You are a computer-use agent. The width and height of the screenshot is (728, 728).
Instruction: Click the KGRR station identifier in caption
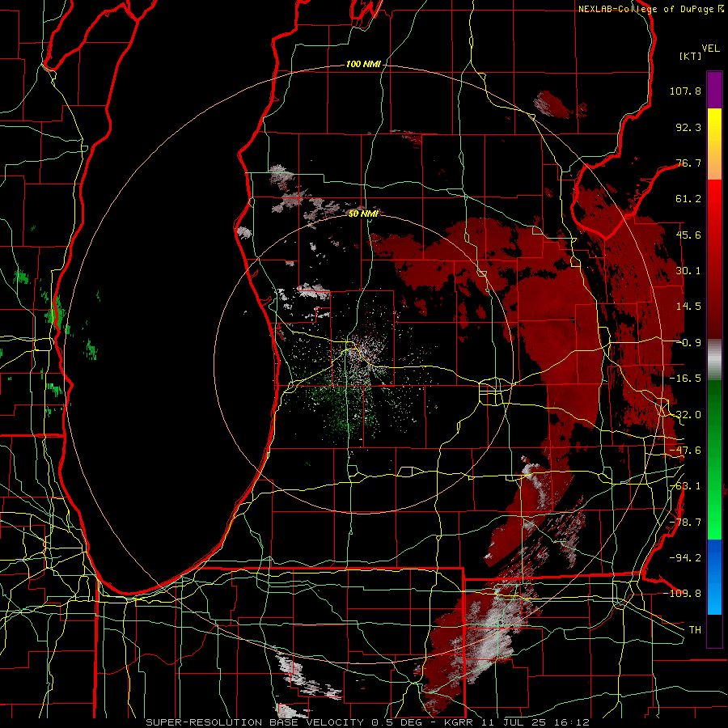(459, 722)
